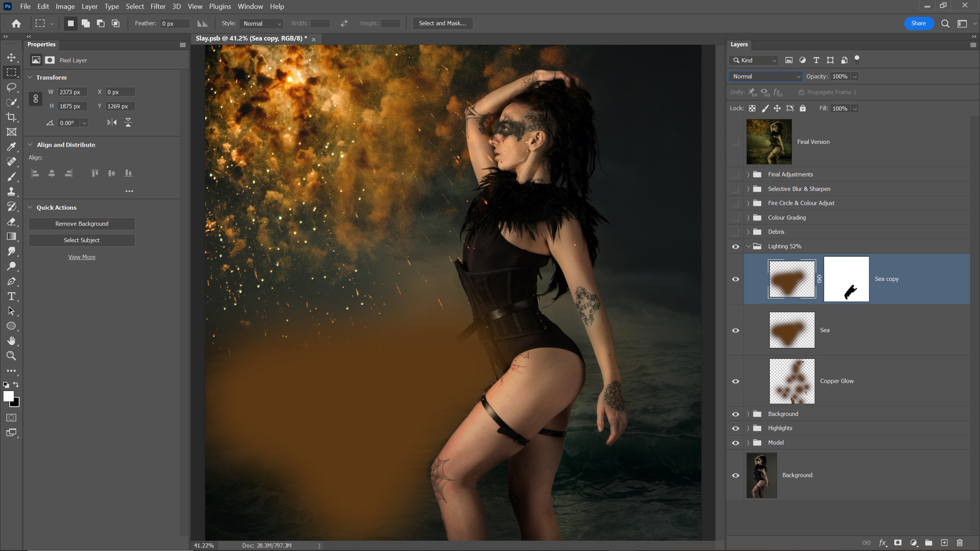Image resolution: width=980 pixels, height=551 pixels.
Task: Hide the Sea layer visibility
Action: [x=735, y=331]
